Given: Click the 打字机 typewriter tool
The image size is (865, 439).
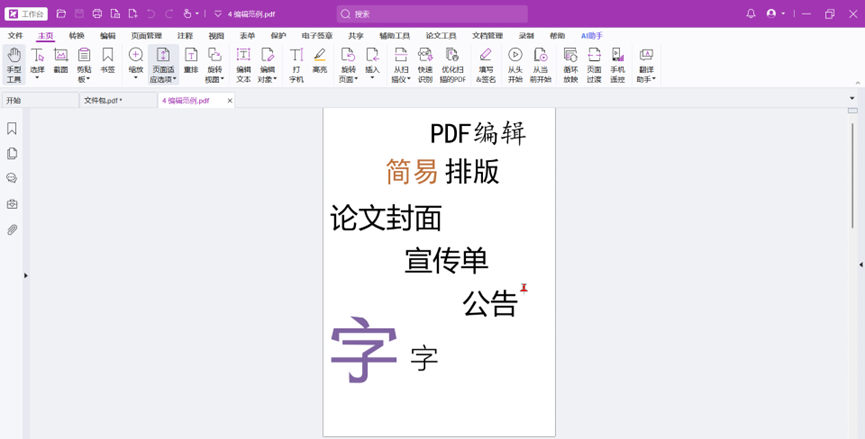Looking at the screenshot, I should pos(296,64).
